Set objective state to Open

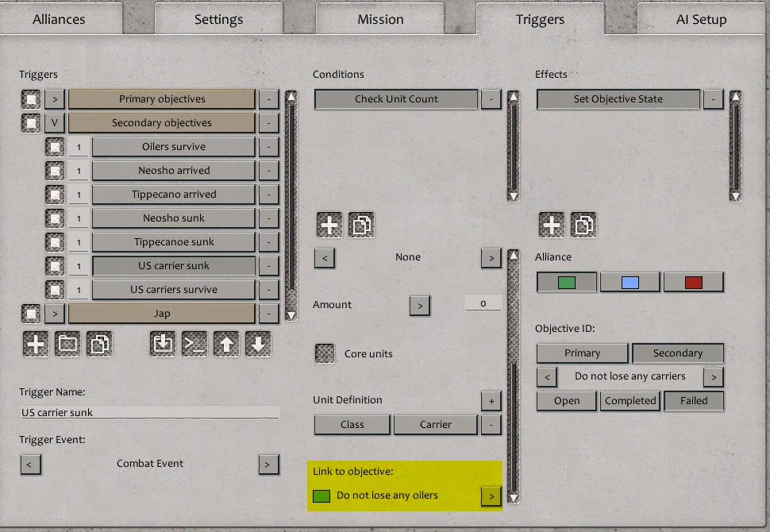(567, 401)
